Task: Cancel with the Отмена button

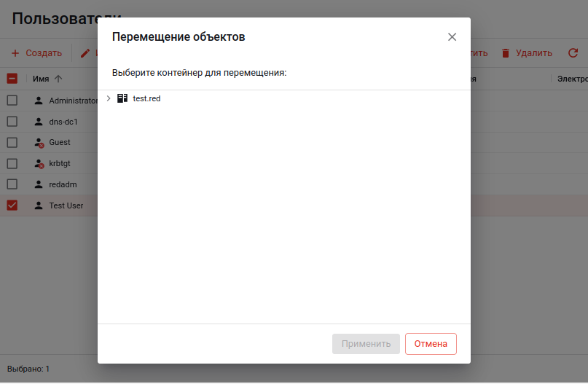Action: tap(431, 344)
